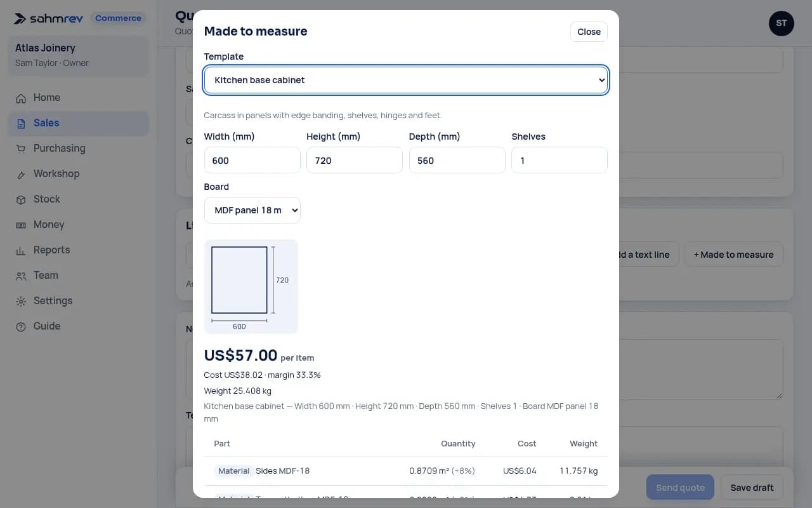Click the Purchasing cart icon

click(x=21, y=149)
